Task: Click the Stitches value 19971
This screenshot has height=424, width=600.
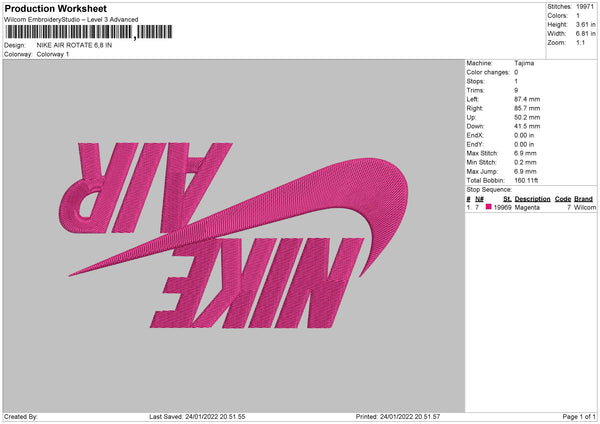Action: pyautogui.click(x=585, y=7)
